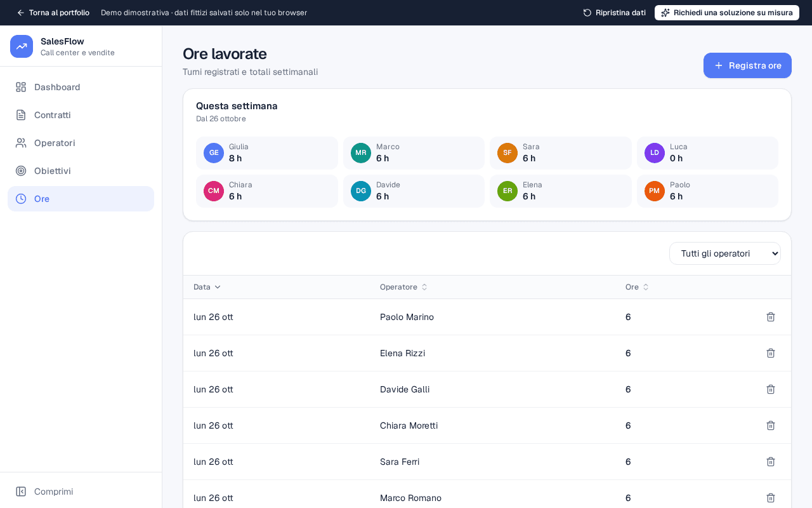Click Giulia's 8 h weekly total
This screenshot has height=508, width=812.
click(235, 158)
